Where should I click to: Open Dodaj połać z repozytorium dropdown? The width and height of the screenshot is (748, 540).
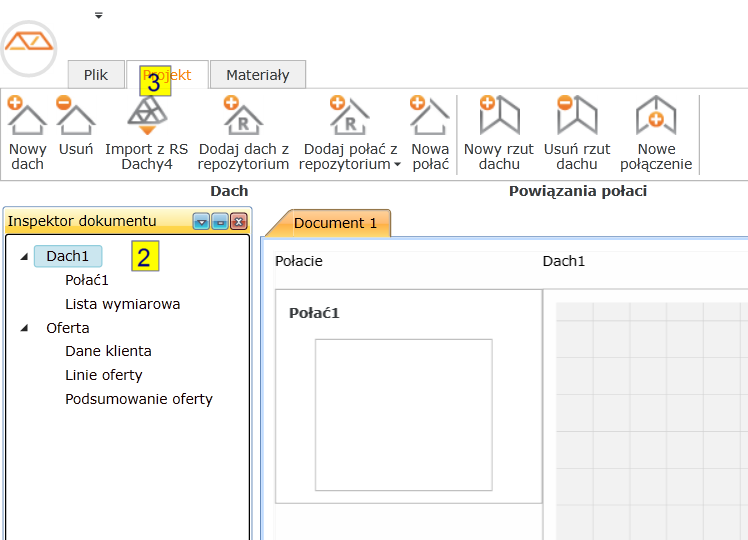(x=397, y=165)
